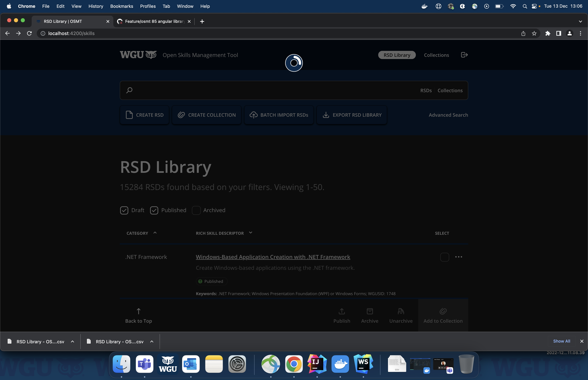588x380 pixels.
Task: Uncheck the Draft filter checkbox
Action: [124, 210]
